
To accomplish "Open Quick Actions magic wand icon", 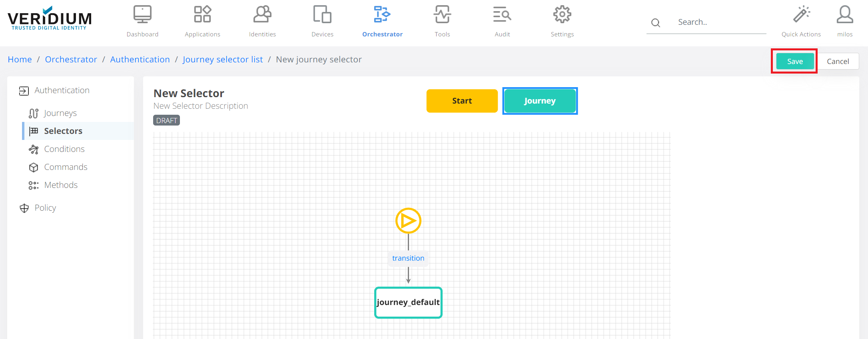I will tap(801, 15).
